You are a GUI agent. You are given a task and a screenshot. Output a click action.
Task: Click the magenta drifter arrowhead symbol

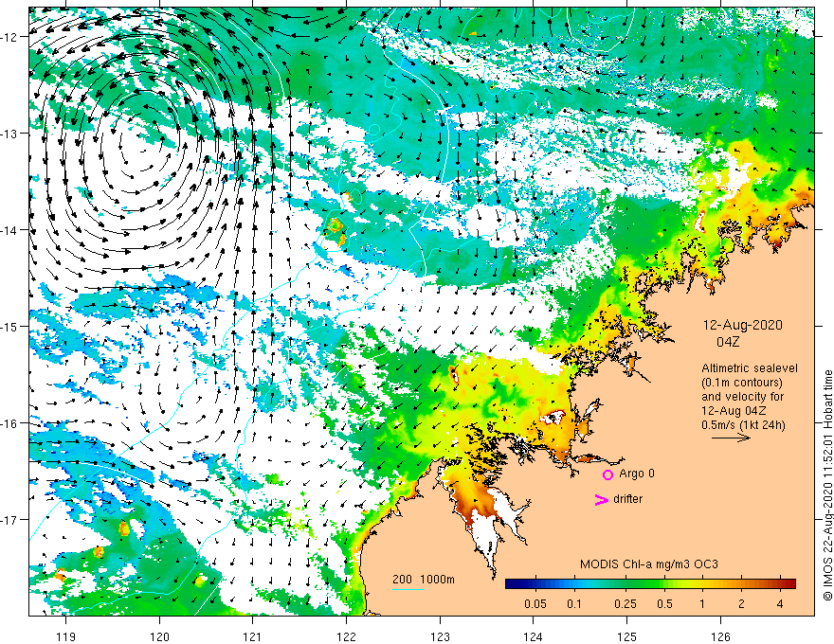(601, 499)
